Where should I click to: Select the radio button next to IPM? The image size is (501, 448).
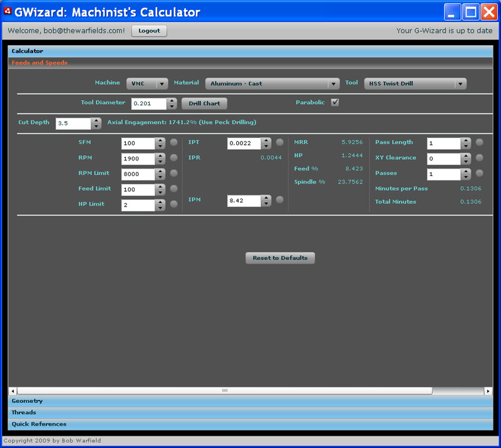tap(279, 199)
